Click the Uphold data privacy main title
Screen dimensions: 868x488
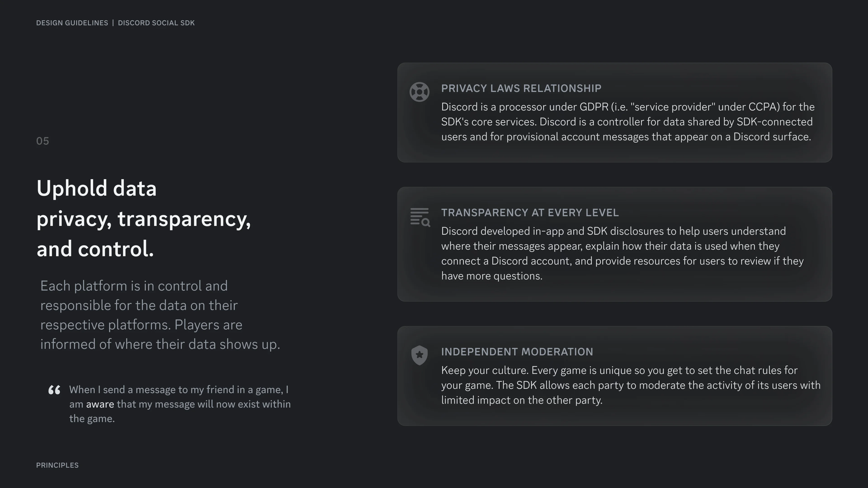144,218
